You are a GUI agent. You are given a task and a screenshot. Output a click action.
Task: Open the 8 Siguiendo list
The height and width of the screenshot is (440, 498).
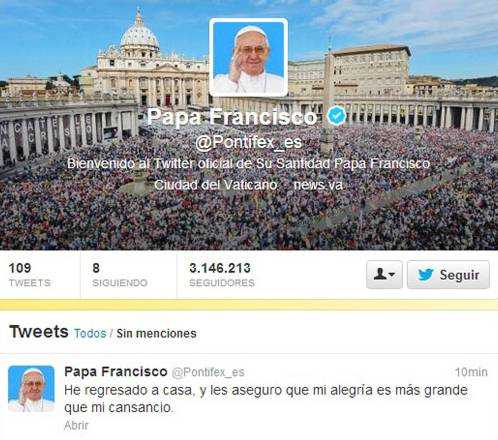[x=120, y=275]
